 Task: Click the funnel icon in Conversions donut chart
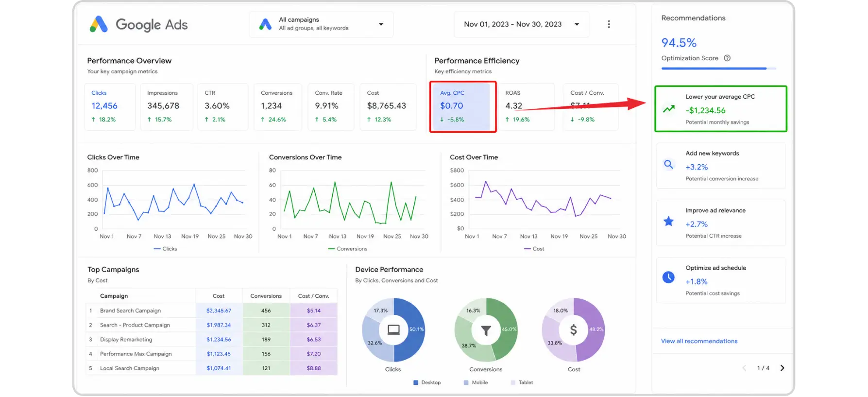tap(486, 330)
